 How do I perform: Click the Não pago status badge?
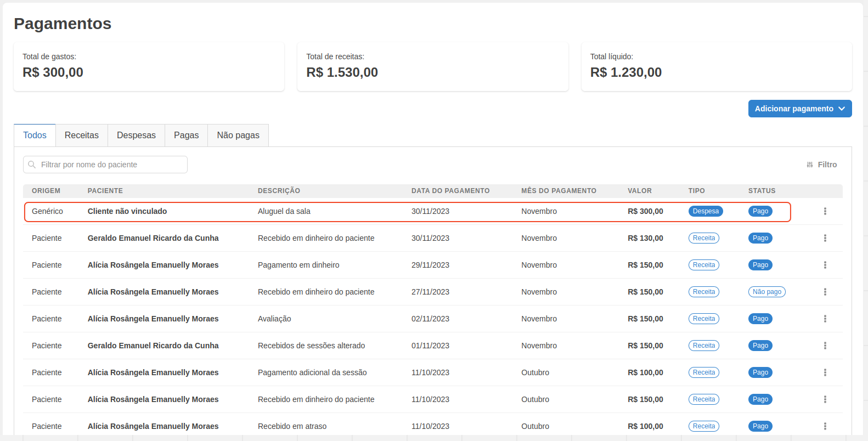[x=766, y=292]
